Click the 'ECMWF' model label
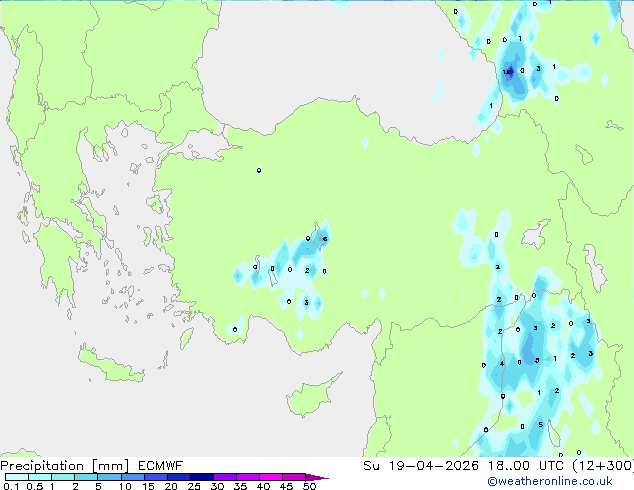 tap(161, 466)
